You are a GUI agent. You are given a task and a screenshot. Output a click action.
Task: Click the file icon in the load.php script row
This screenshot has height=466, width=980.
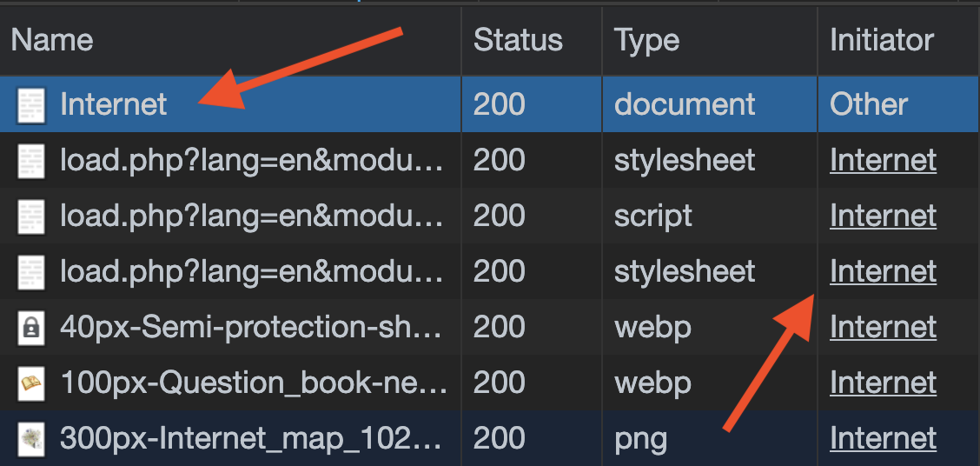[31, 216]
